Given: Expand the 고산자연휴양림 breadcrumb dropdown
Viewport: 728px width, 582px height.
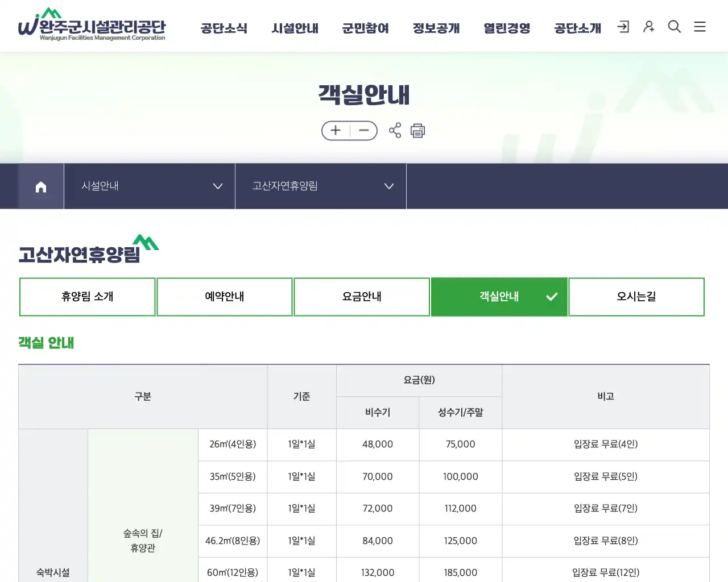Looking at the screenshot, I should [x=321, y=186].
